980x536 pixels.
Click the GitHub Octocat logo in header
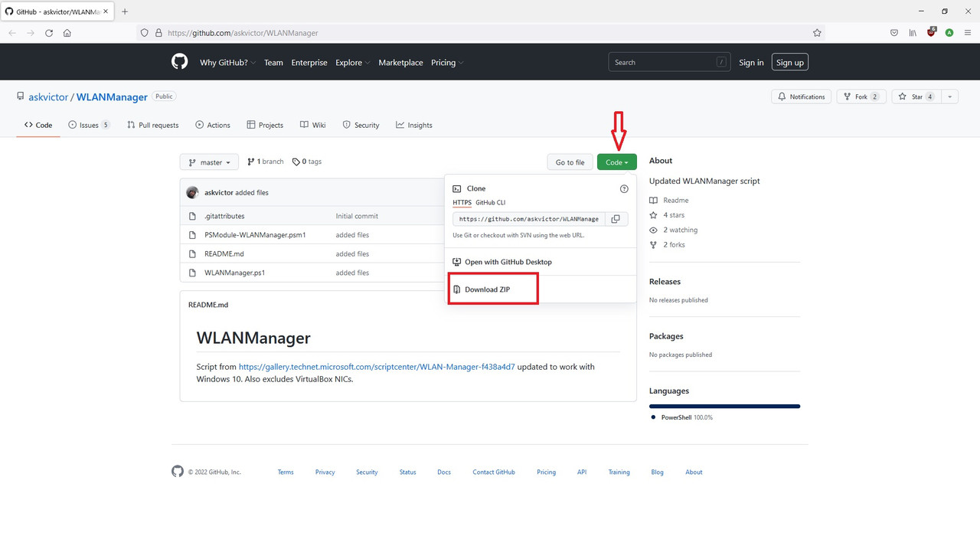179,62
